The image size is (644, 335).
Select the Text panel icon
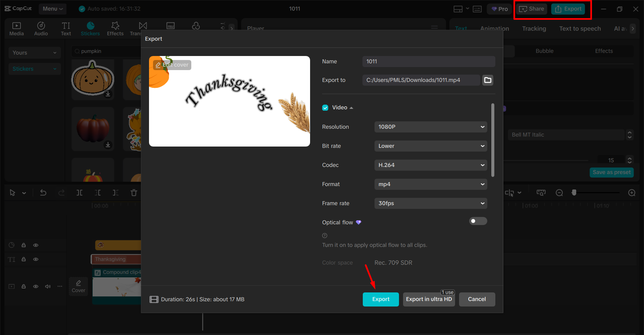click(x=66, y=28)
